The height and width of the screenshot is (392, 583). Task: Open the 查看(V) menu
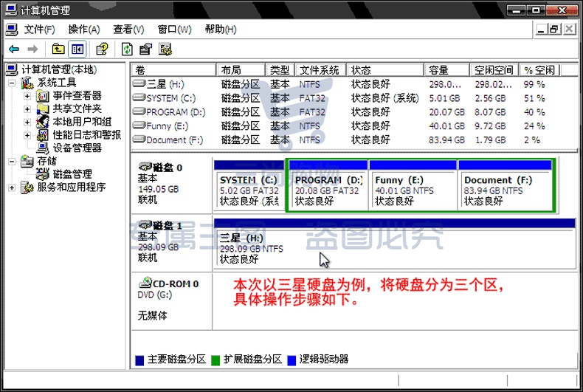(128, 30)
